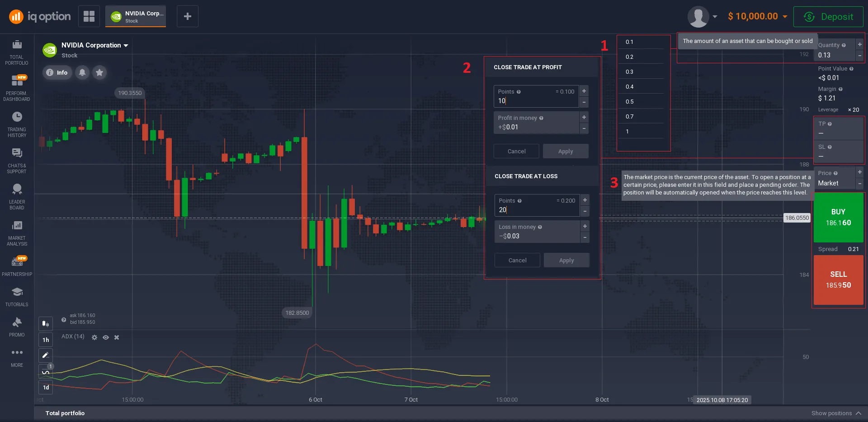
Task: Click the green BUY button
Action: click(838, 218)
